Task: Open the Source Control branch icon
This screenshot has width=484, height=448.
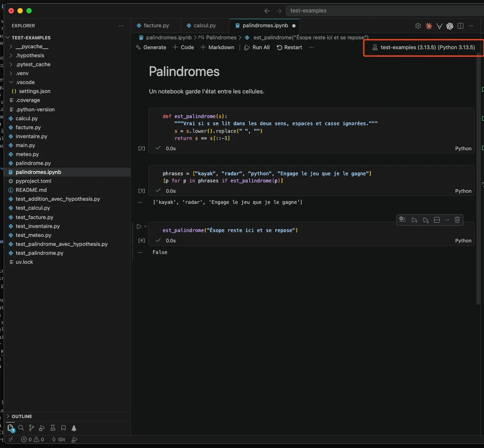Action: [x=31, y=428]
